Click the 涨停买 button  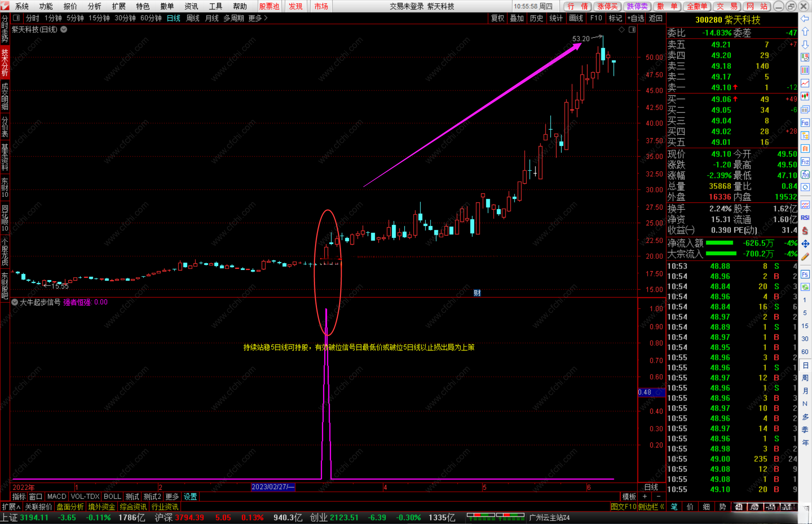click(x=607, y=6)
